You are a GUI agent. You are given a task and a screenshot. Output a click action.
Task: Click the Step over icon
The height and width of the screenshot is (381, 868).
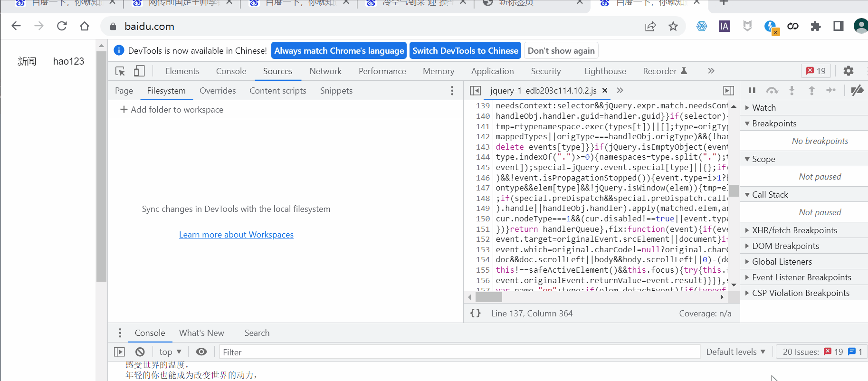[x=772, y=90]
